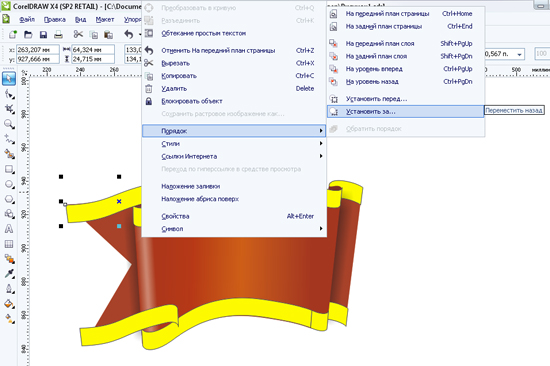The image size is (550, 366).
Task: Click the Undo arrow toolbar icon
Action: (x=129, y=34)
